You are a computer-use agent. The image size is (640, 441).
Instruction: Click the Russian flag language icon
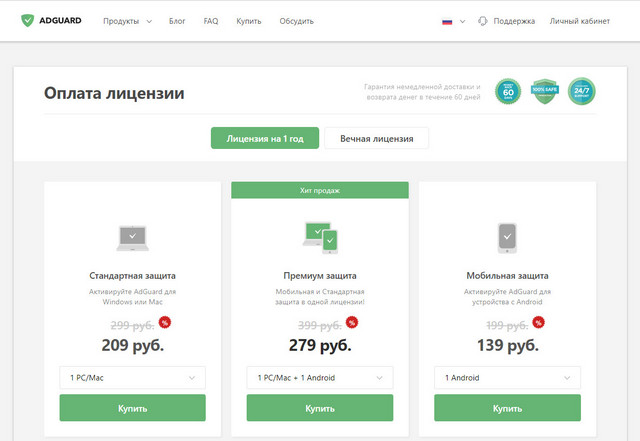point(447,21)
